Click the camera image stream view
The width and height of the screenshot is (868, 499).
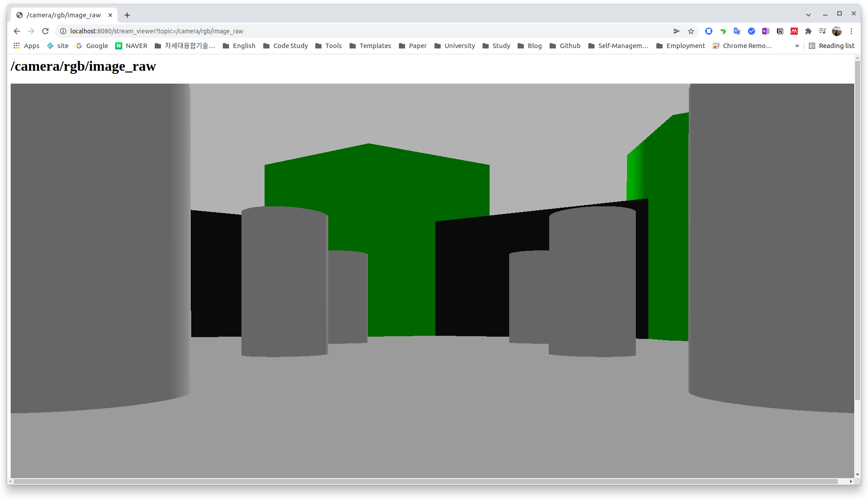click(x=432, y=281)
